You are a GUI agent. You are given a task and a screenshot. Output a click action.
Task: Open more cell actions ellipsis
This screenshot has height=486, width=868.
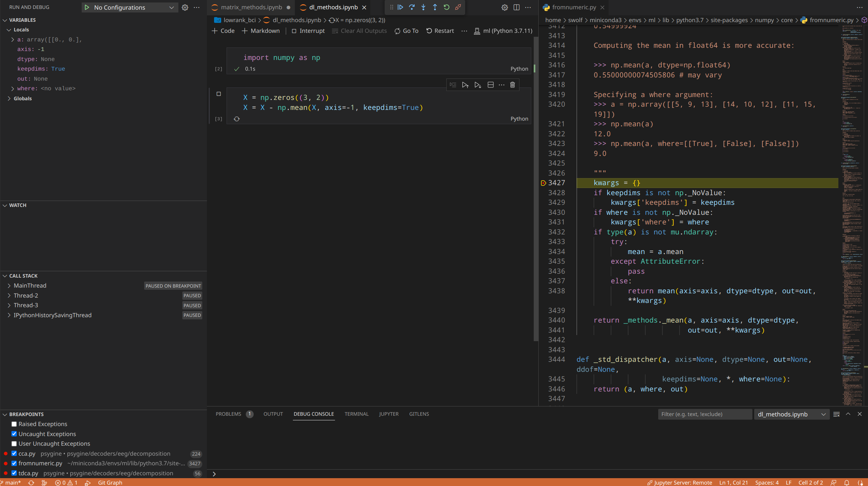[501, 85]
